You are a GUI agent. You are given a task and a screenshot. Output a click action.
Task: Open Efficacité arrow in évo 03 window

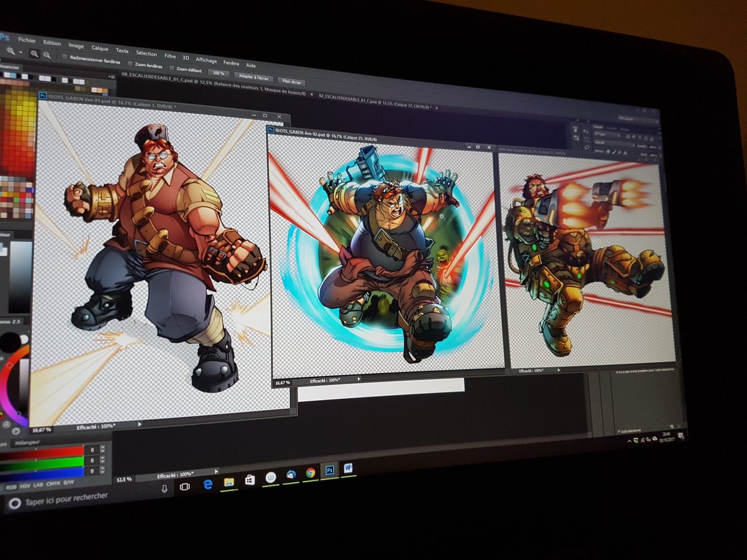click(x=559, y=370)
